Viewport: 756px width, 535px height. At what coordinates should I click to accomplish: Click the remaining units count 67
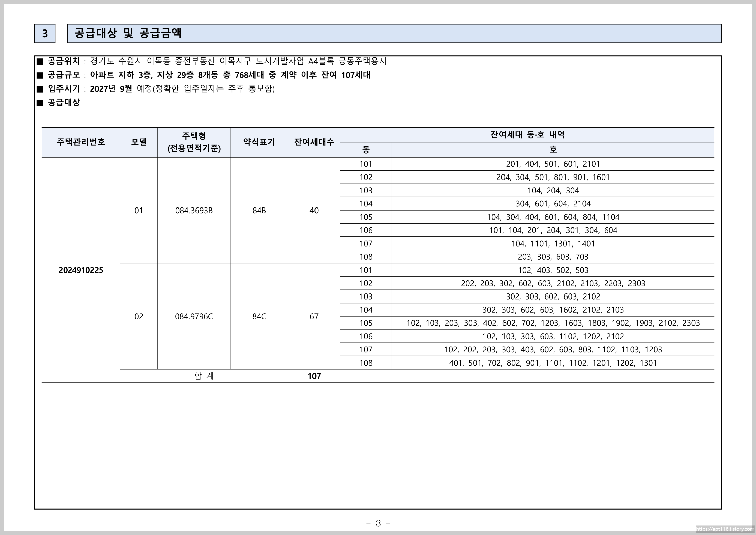[314, 317]
